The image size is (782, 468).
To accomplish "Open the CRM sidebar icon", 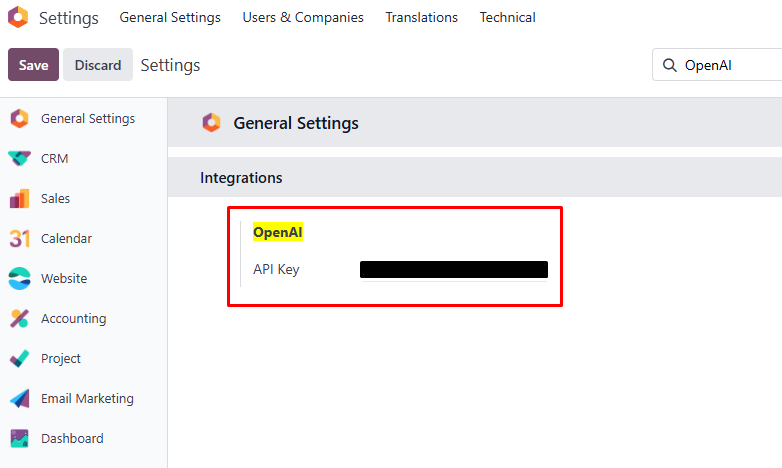I will click(x=19, y=159).
